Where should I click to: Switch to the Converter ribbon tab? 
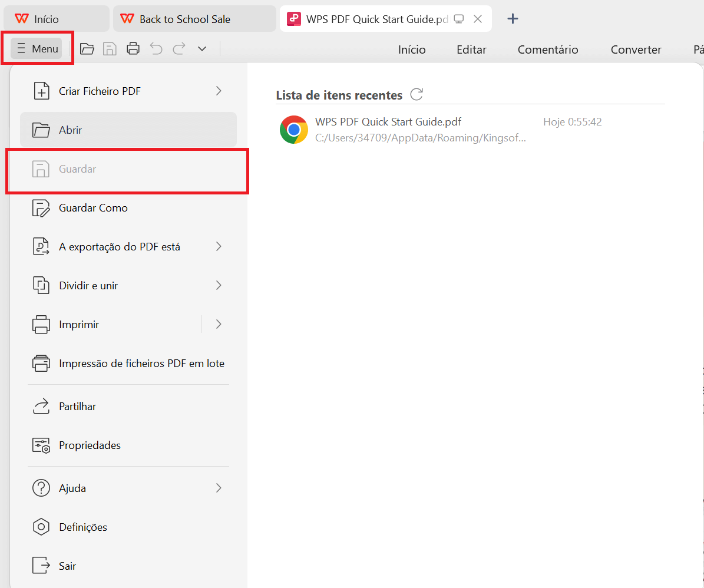(x=636, y=49)
